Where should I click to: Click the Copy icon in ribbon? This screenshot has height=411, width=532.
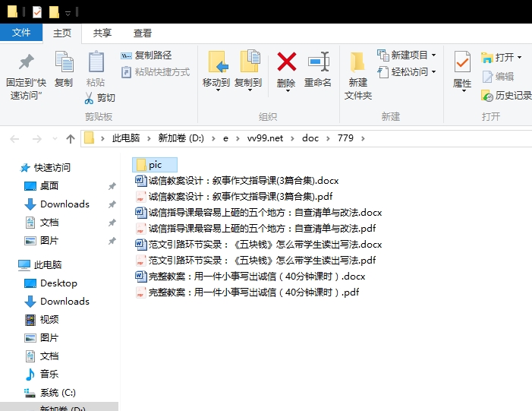click(64, 69)
